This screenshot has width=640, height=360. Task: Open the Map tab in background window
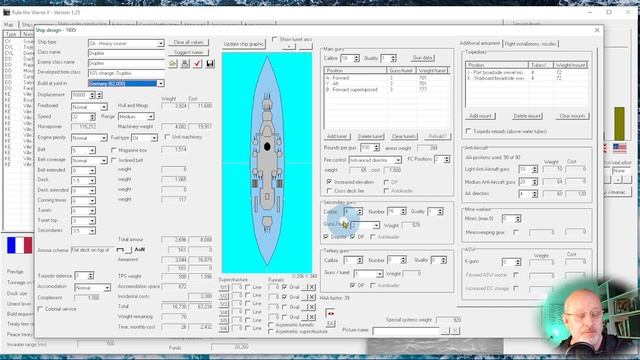coord(9,24)
